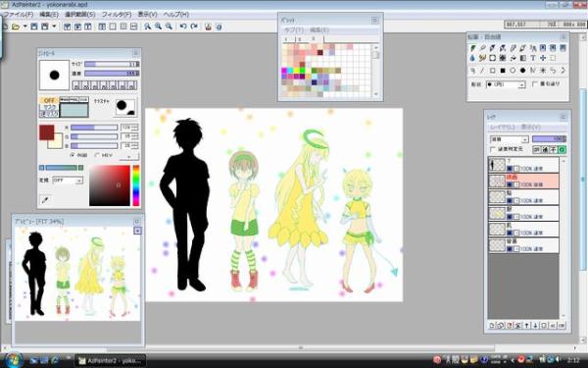Click the R red channel slider
Screen dimensions: 588x368
[x=94, y=128]
